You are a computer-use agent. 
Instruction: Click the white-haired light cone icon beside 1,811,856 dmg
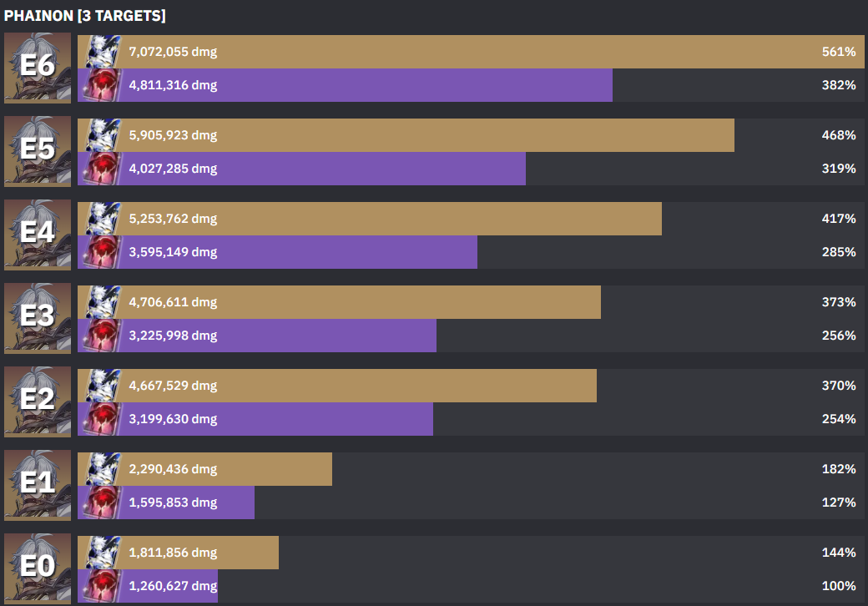[103, 553]
